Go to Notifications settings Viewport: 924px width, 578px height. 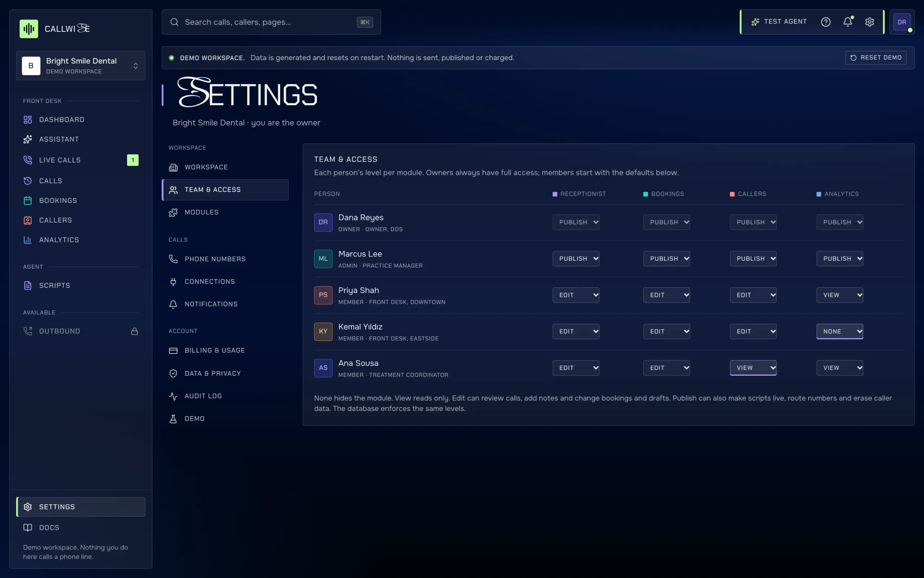[x=225, y=304]
